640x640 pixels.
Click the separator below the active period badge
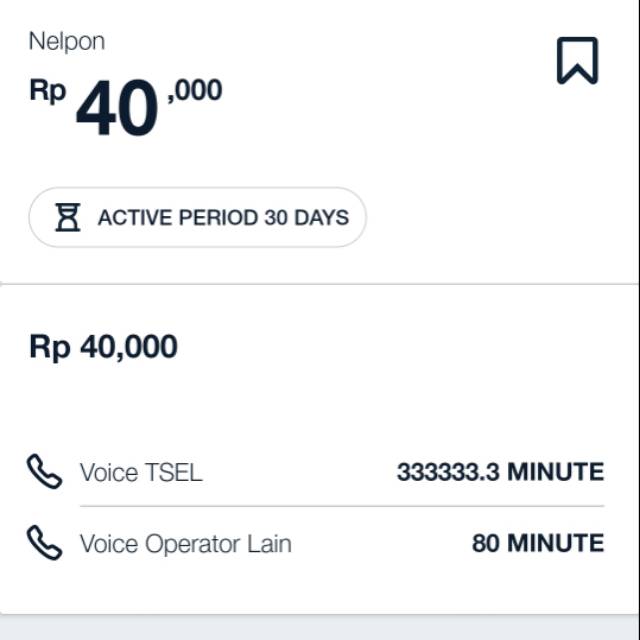(320, 284)
